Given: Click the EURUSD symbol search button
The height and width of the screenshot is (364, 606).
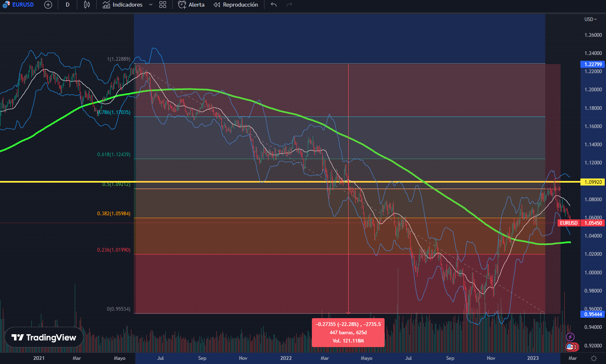Looking at the screenshot, I should (x=19, y=5).
